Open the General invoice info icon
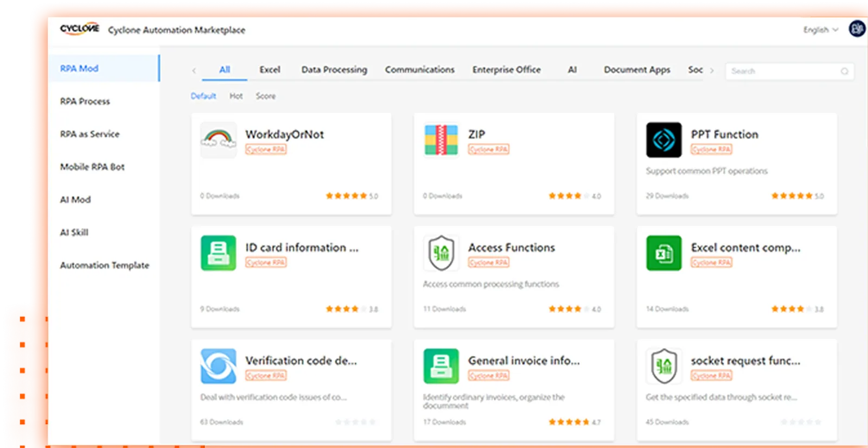 (441, 366)
